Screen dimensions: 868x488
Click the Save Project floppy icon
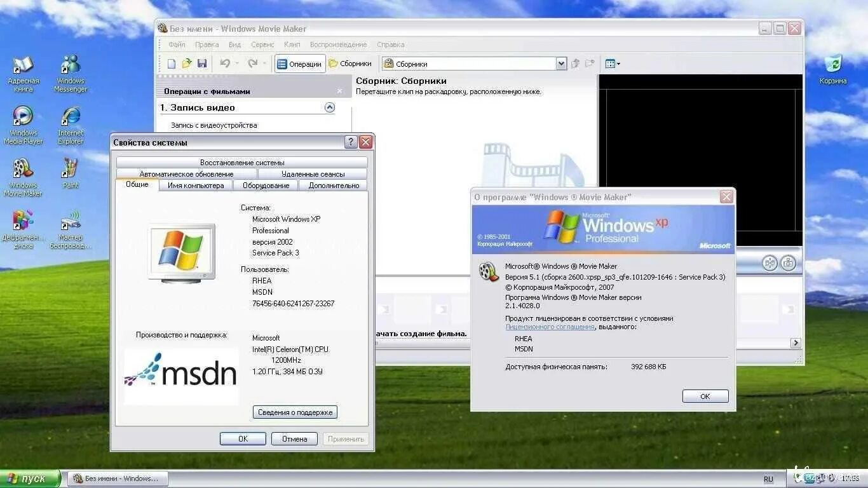click(202, 64)
